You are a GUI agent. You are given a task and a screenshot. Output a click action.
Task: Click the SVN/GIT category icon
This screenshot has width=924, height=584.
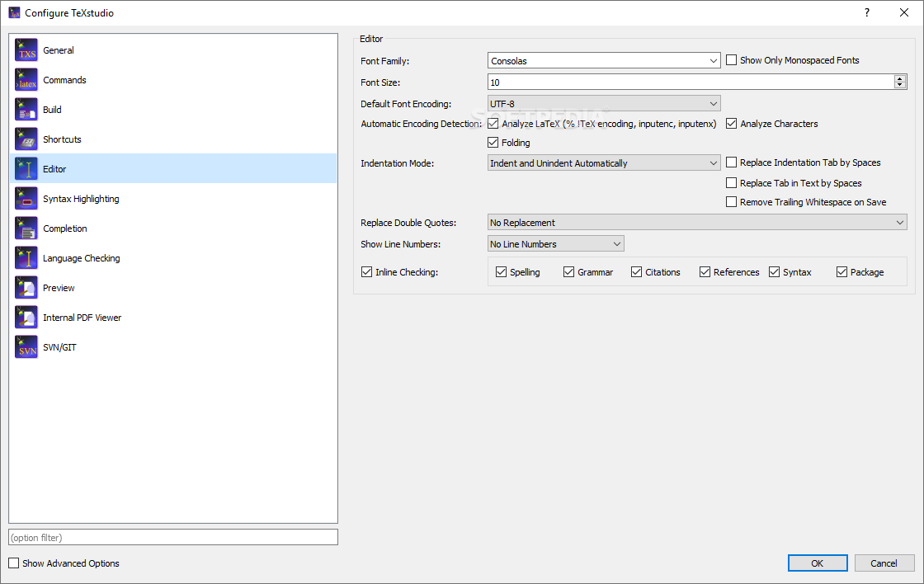[26, 347]
